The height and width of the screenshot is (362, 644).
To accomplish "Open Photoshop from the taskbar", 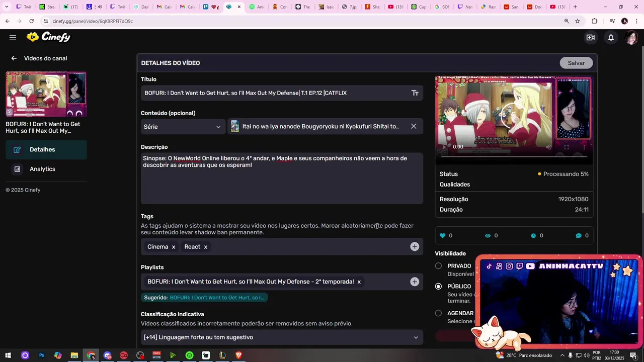I will click(x=41, y=355).
